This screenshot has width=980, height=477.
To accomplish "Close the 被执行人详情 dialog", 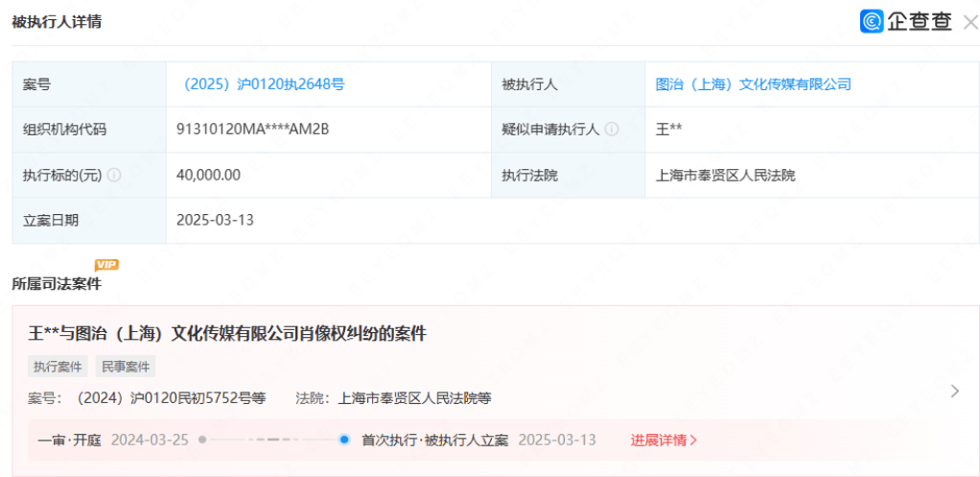I will (970, 22).
